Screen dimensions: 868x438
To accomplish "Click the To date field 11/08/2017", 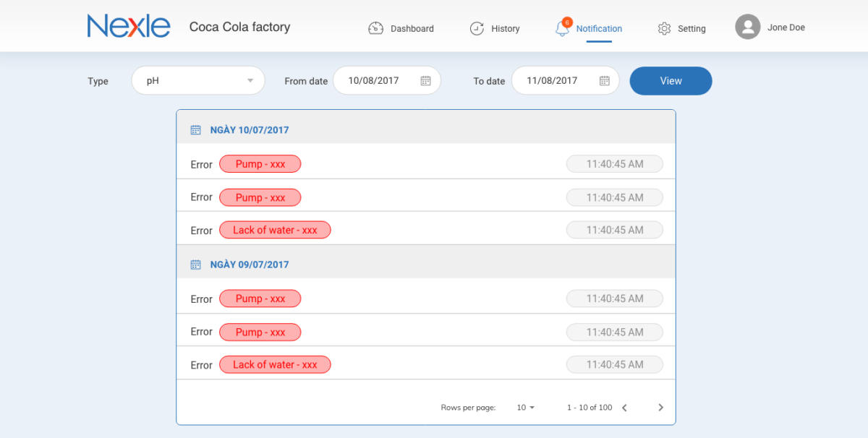I will [552, 81].
